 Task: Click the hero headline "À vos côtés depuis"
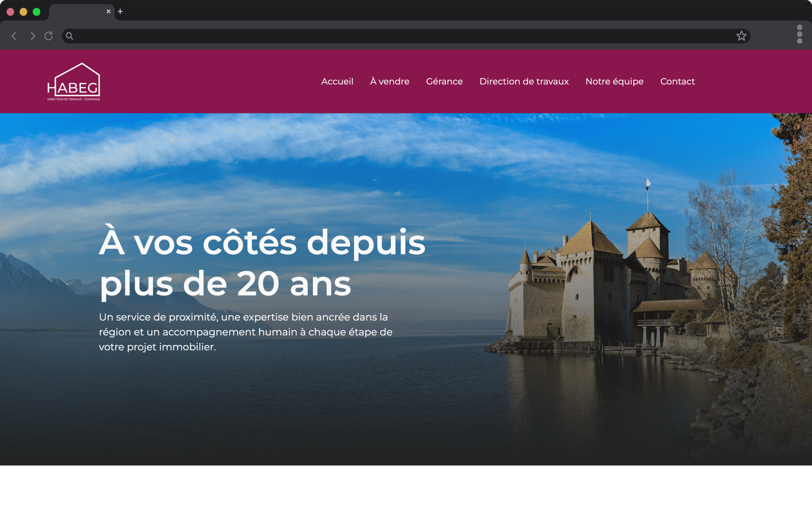(262, 243)
